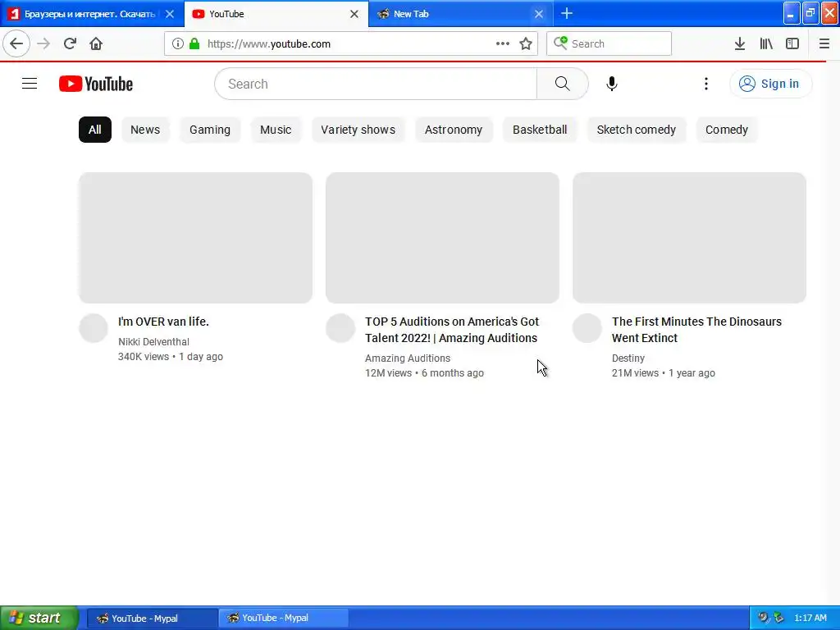Select the News filter chip
This screenshot has width=840, height=630.
(145, 130)
